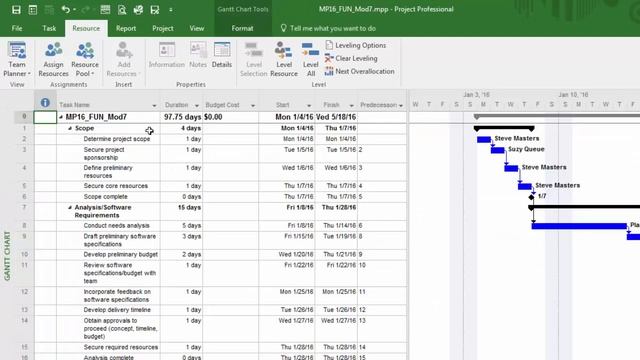Viewport: 640px width, 360px height.
Task: Open the Predecessors column dropdown arrow
Action: (x=401, y=105)
